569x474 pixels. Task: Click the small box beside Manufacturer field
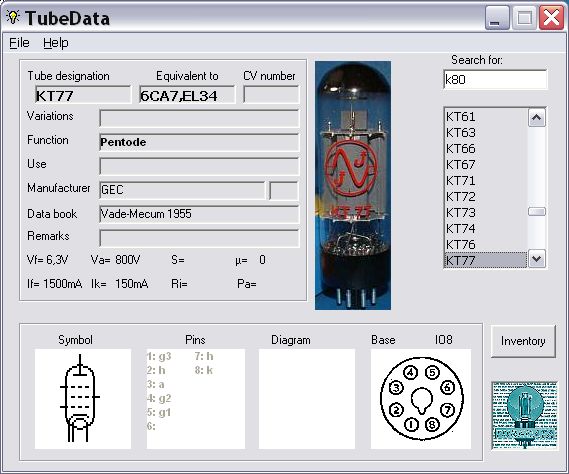click(x=284, y=191)
